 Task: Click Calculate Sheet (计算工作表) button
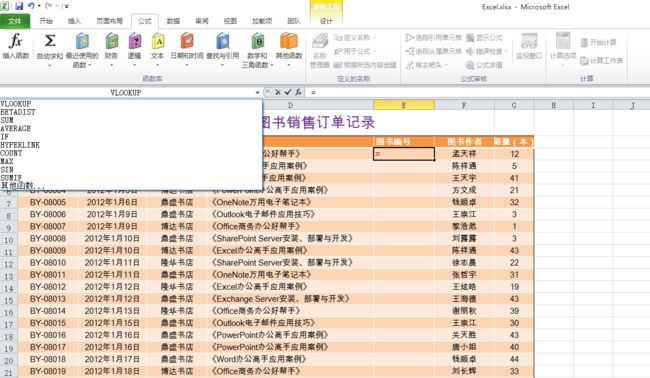[x=601, y=61]
